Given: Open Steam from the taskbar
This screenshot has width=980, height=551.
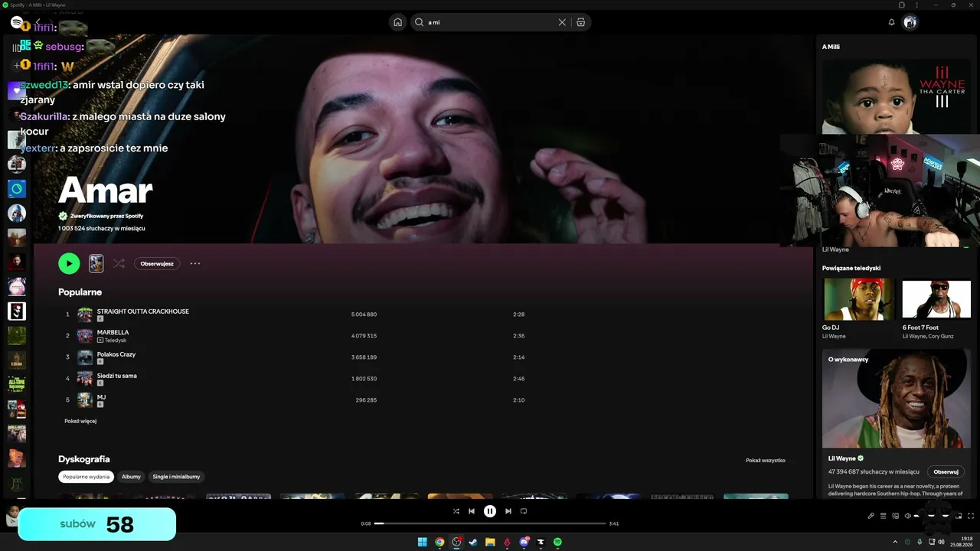Looking at the screenshot, I should click(x=473, y=542).
